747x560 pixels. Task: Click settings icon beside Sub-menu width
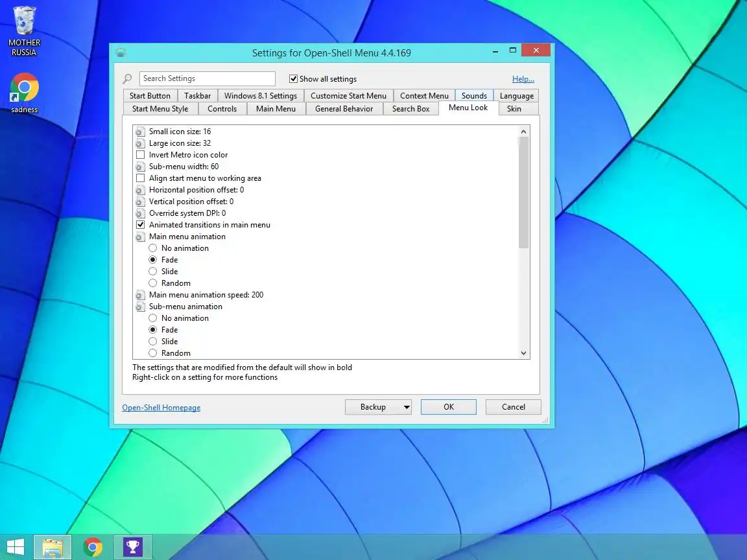pos(140,167)
